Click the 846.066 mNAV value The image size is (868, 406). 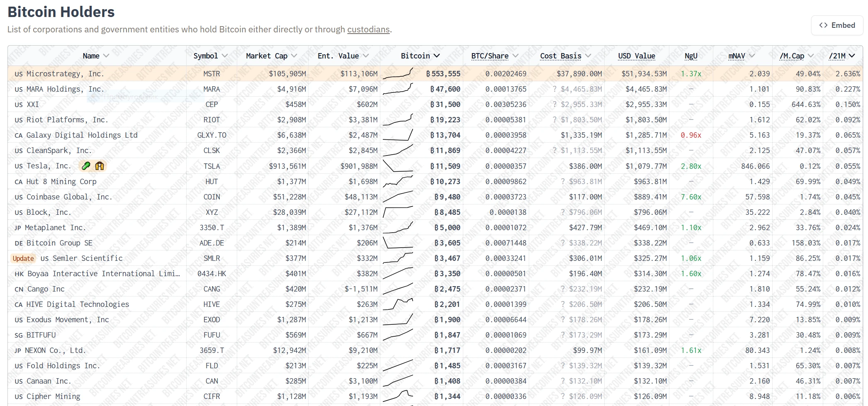(x=755, y=166)
